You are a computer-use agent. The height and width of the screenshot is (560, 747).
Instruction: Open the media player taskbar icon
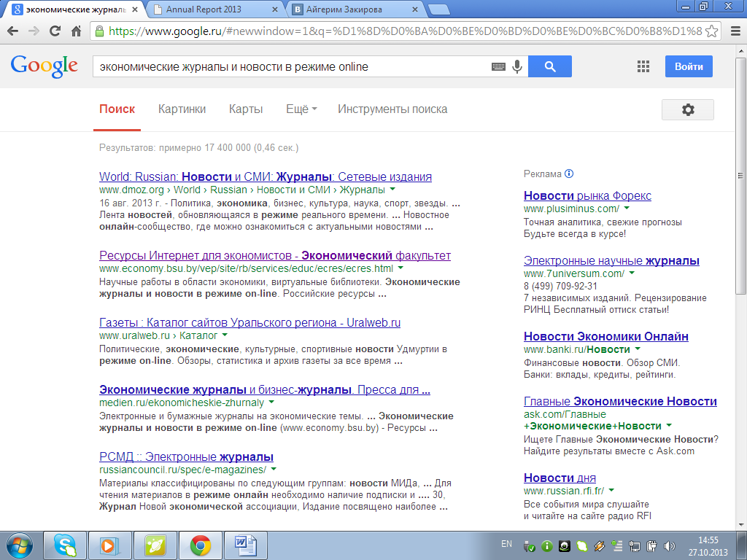tap(109, 545)
